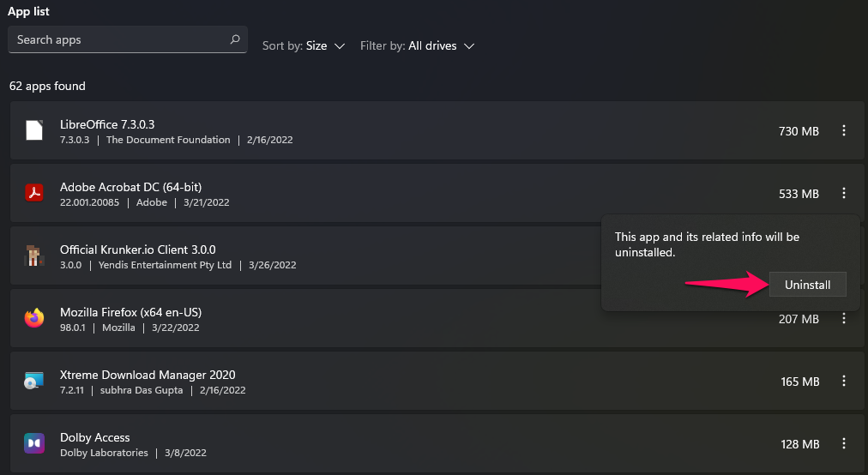Click the 730 MB size value
The height and width of the screenshot is (475, 868).
coord(799,131)
